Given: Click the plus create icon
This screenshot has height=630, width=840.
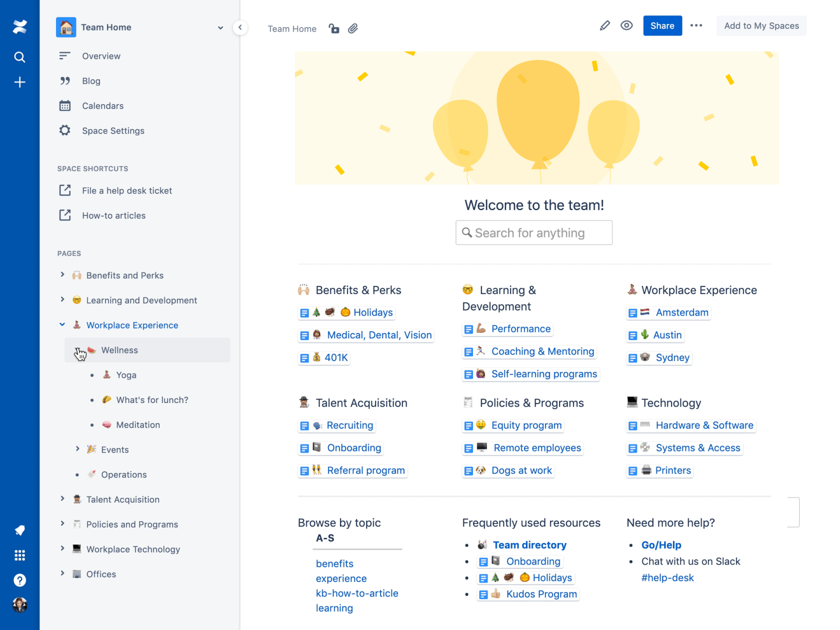Looking at the screenshot, I should [19, 82].
